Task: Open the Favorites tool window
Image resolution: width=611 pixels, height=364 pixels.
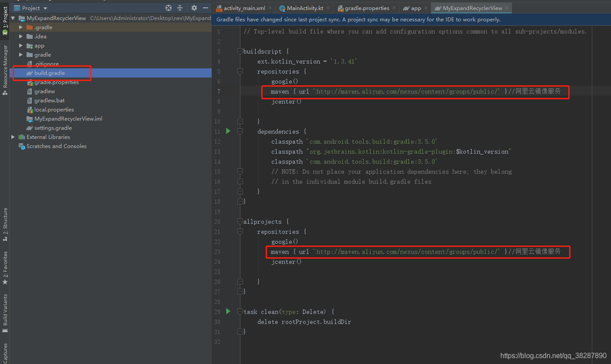Action: (5, 268)
